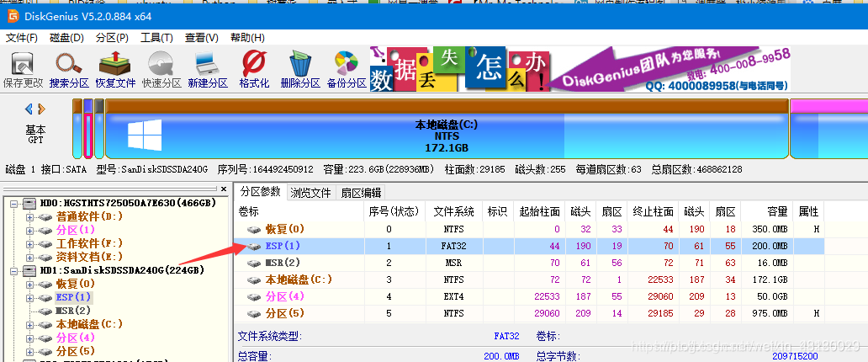Expand ESP(1) node in disk tree
Screen dimensions: 868x362
(x=30, y=298)
